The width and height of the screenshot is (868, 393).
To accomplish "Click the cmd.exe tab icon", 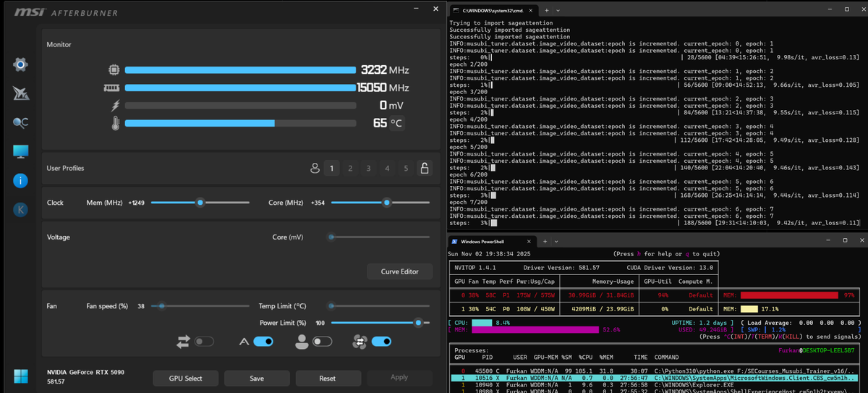I will (x=456, y=10).
